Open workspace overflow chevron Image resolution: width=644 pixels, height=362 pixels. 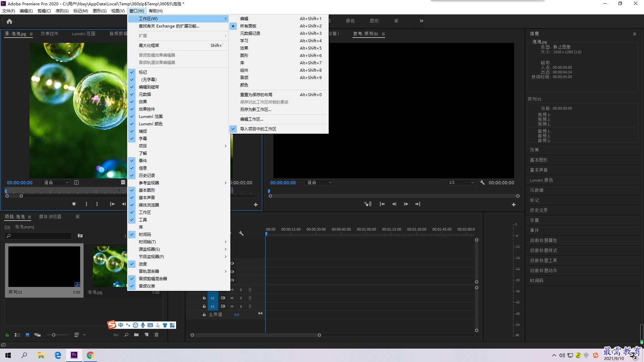point(421,21)
